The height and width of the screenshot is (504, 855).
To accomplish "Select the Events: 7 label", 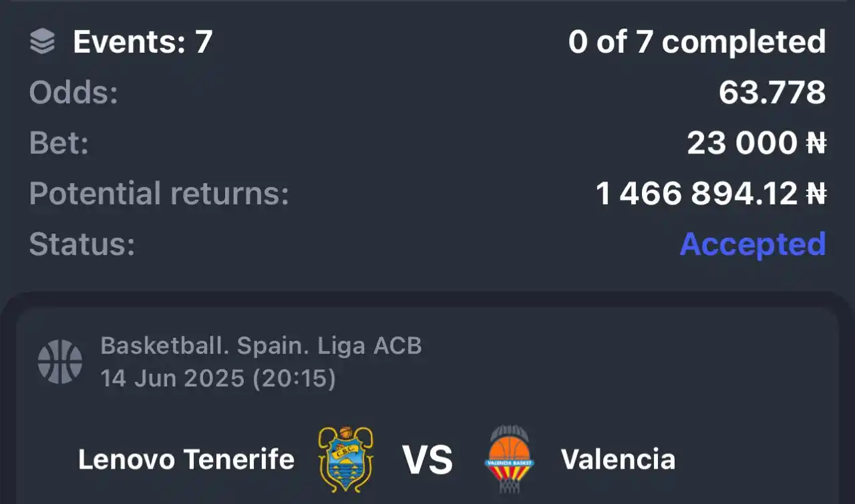I will 142,42.
